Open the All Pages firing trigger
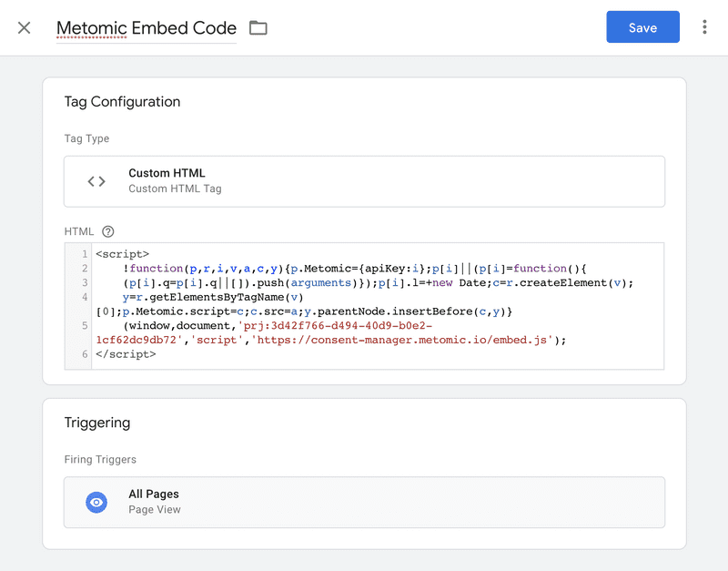Viewport: 728px width, 571px height. [365, 502]
